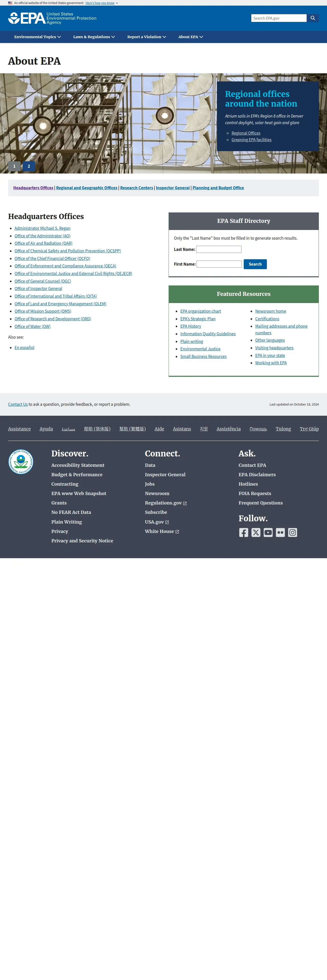Open Grants link under Discover
Screen dimensions: 327x980
[x=59, y=503]
